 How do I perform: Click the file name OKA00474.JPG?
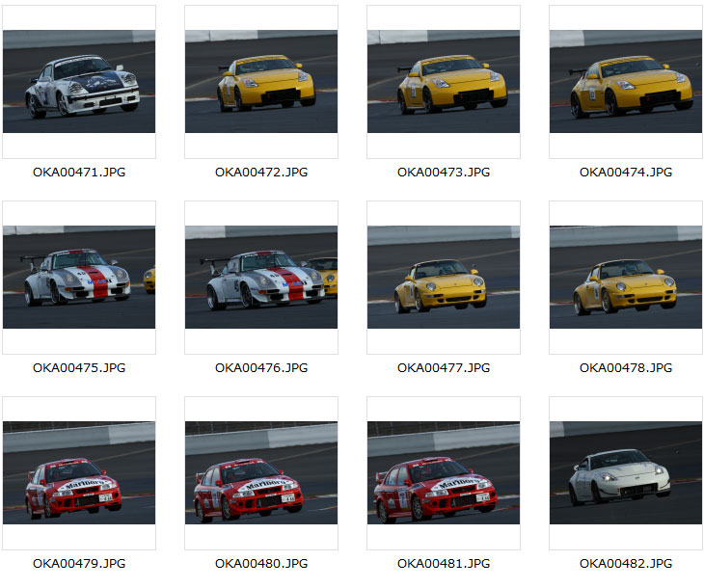coord(626,173)
